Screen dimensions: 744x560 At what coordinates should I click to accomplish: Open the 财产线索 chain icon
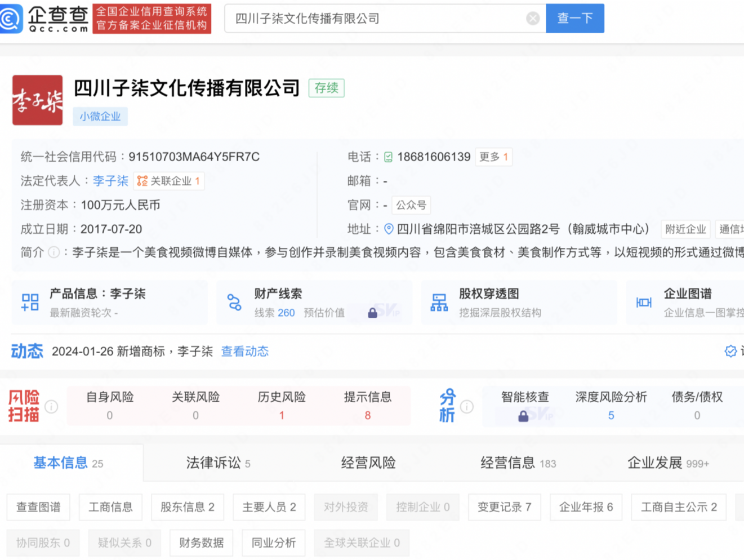tap(234, 302)
